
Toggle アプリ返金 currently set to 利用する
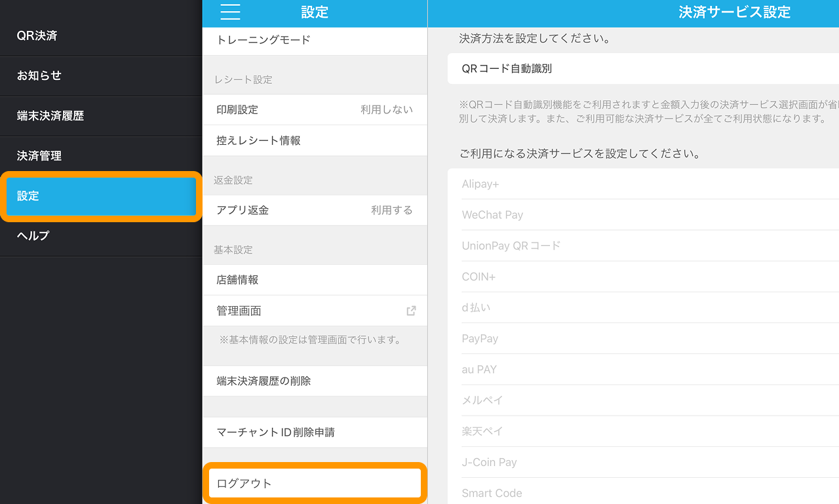pos(315,210)
